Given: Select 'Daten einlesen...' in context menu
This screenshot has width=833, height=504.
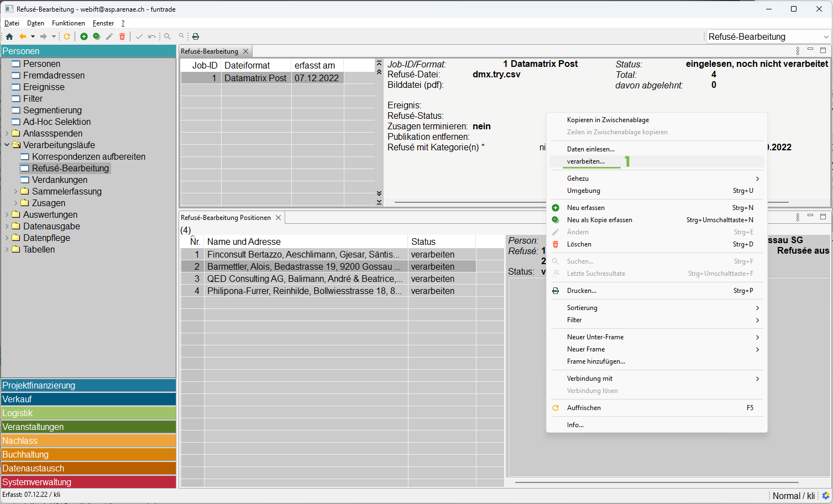Looking at the screenshot, I should click(590, 149).
